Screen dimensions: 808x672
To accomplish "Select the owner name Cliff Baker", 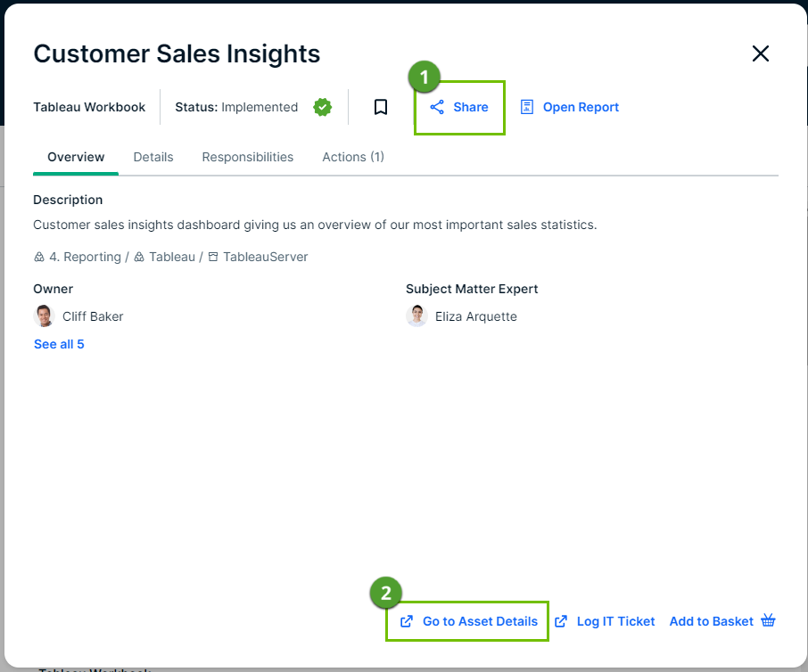I will click(x=93, y=316).
